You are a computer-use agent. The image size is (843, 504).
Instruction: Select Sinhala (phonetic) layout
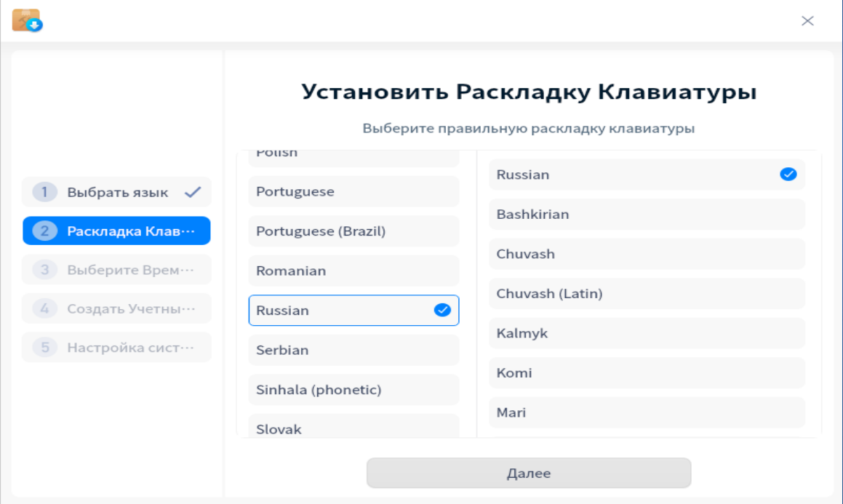[x=353, y=390]
